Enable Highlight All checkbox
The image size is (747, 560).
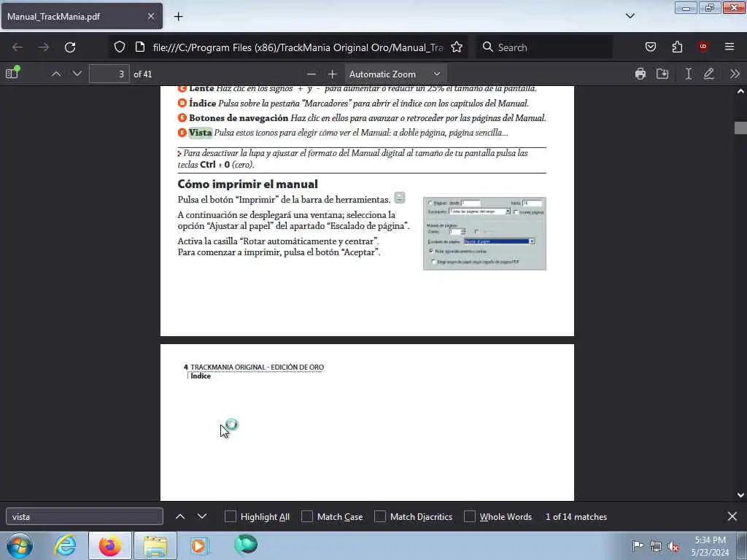pyautogui.click(x=230, y=517)
